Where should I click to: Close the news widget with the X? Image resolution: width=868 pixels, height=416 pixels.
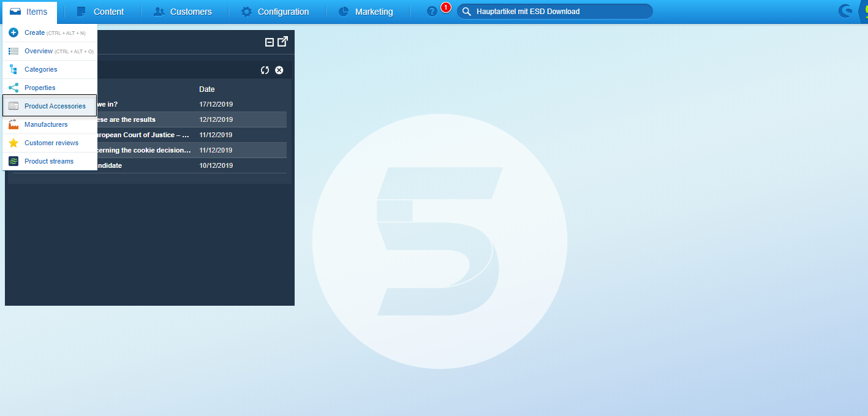pos(279,70)
